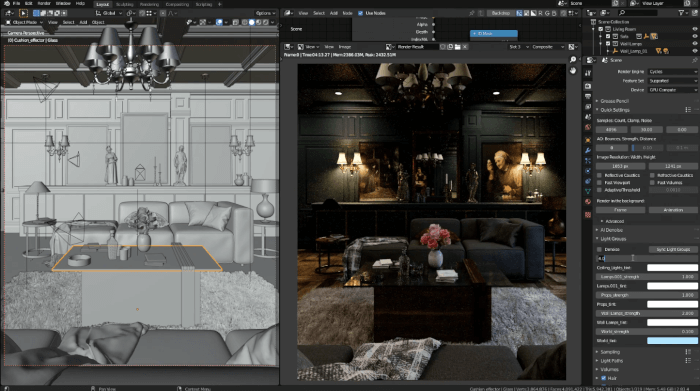This screenshot has height=391, width=700.
Task: Toggle viewport overlays icon
Action: [x=219, y=22]
